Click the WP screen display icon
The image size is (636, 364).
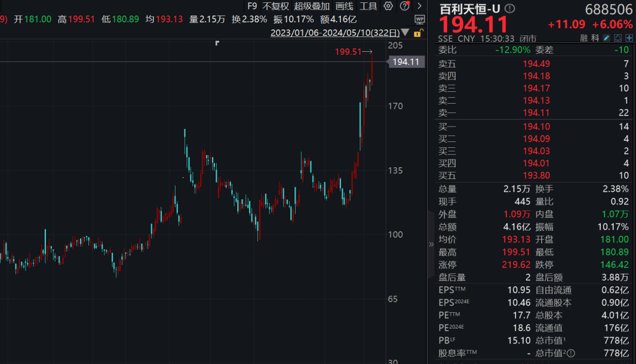(419, 19)
